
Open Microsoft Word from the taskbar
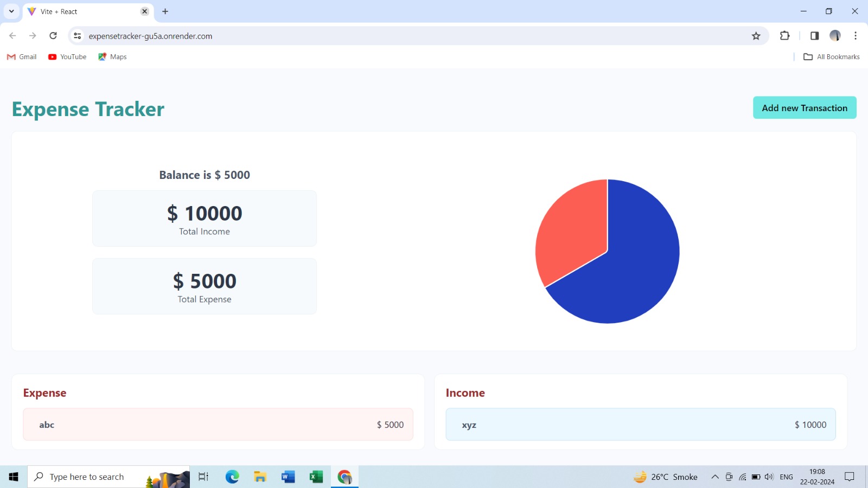click(288, 477)
